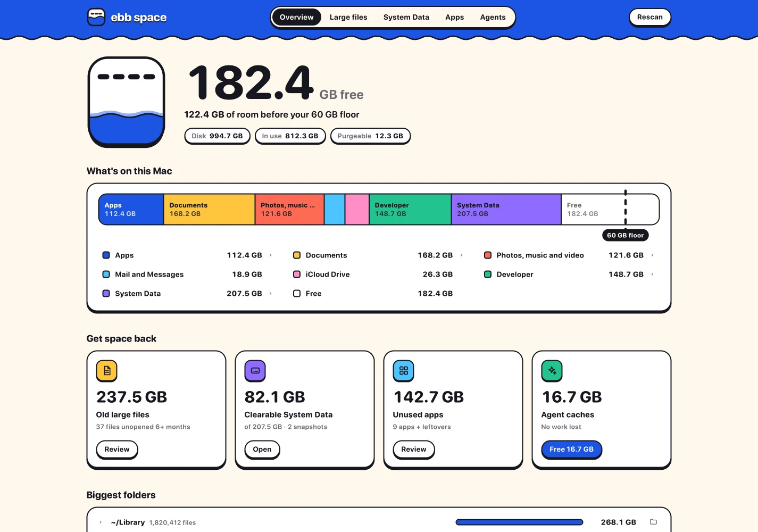Image resolution: width=758 pixels, height=532 pixels.
Task: Click the Purgeable 12.3 GB pill
Action: coord(370,136)
